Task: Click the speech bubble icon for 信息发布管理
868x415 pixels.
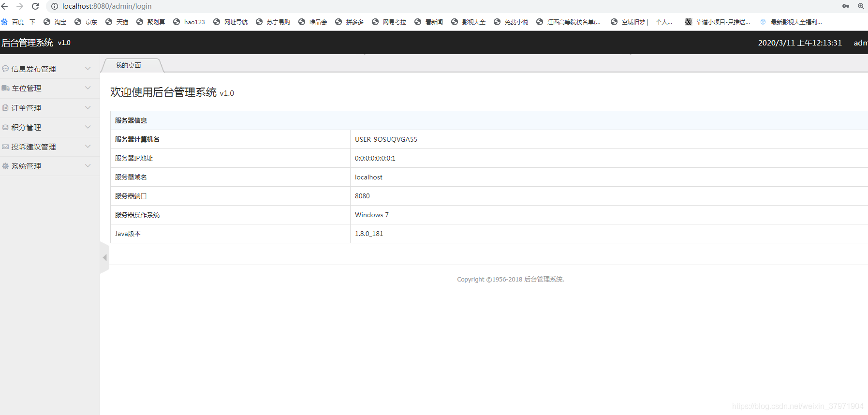Action: (5, 69)
